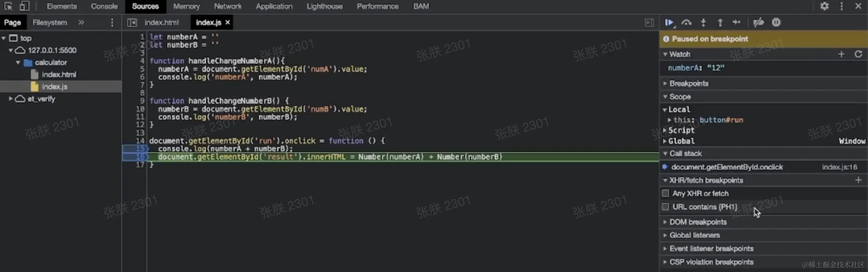Show more navigator tabs chevron

[81, 23]
